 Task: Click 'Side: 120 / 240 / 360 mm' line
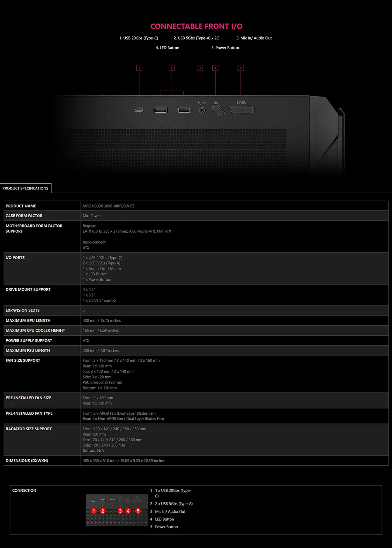[104, 445]
